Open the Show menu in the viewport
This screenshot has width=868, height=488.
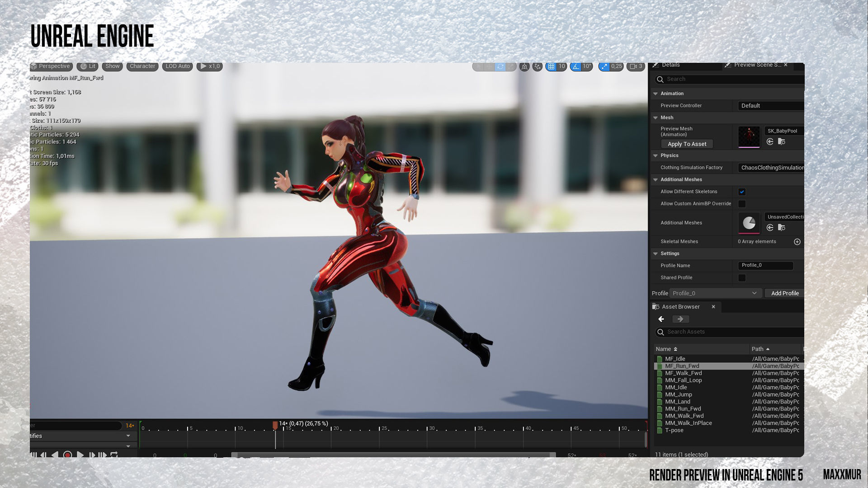[x=112, y=66]
